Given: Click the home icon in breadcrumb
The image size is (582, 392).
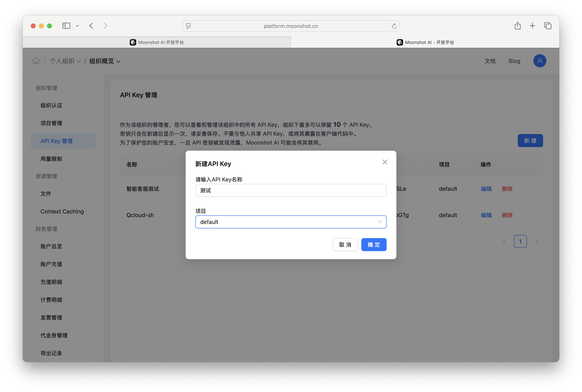Looking at the screenshot, I should [x=36, y=61].
